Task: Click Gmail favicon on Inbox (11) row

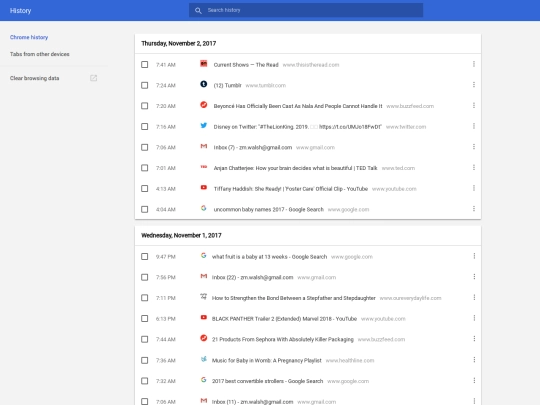Action: [204, 401]
